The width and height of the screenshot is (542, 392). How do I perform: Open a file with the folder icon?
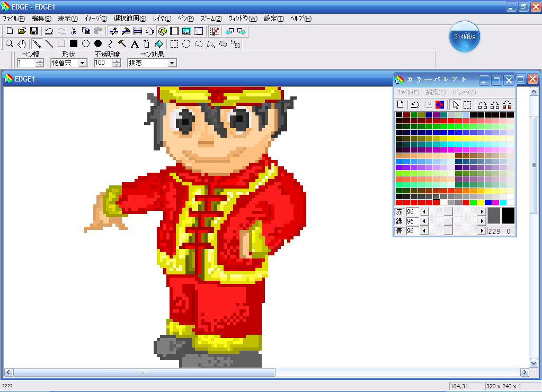pos(22,31)
